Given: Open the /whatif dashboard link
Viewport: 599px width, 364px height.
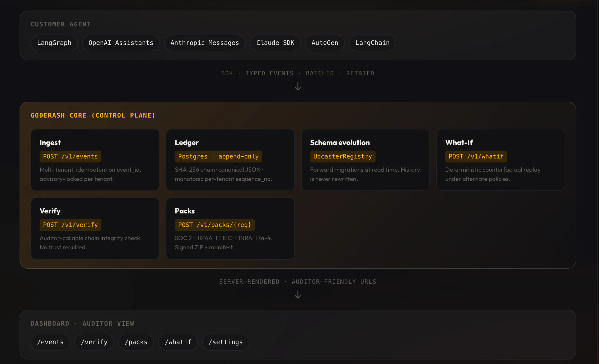Looking at the screenshot, I should (178, 342).
